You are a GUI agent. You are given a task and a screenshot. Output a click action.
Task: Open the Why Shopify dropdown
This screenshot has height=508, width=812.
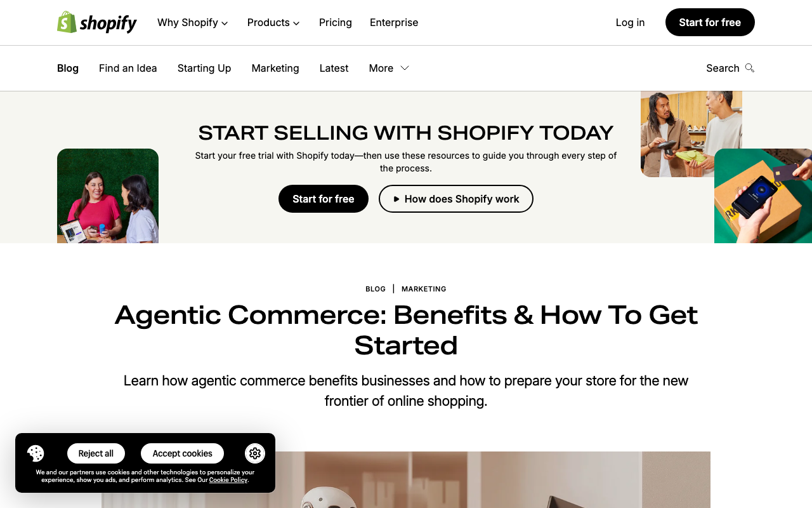(192, 22)
